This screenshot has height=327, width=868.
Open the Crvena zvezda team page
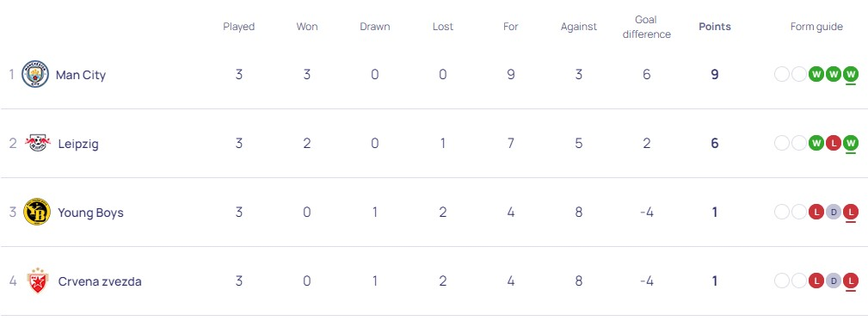pyautogui.click(x=100, y=281)
